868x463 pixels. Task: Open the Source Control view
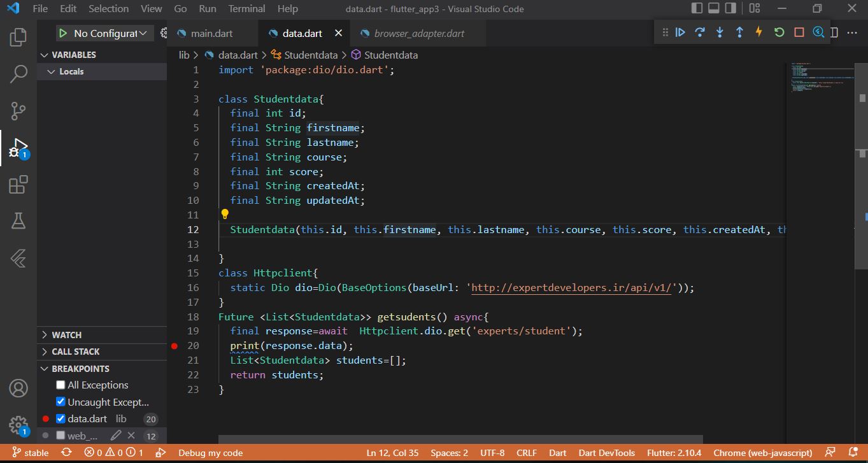tap(18, 111)
